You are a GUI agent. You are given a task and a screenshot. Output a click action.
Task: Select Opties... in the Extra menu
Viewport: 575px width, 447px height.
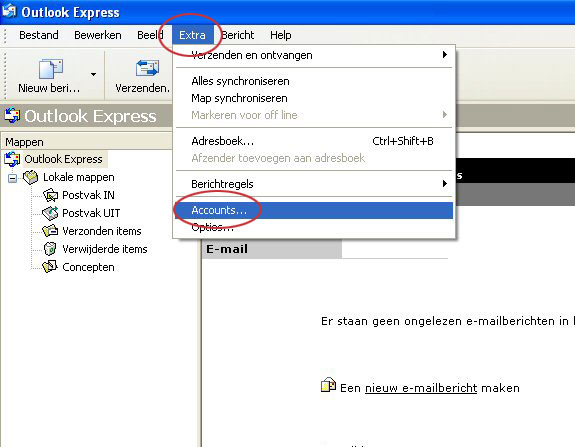[314, 227]
